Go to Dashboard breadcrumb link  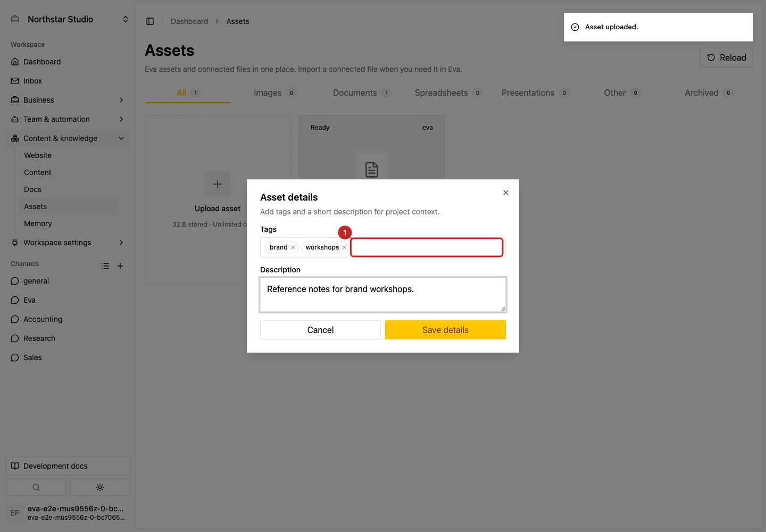[189, 21]
